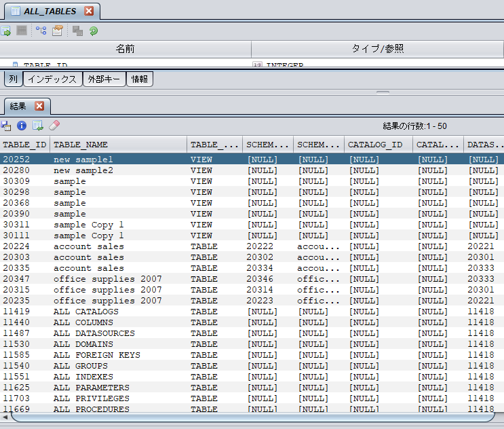Switch to the 外部キー tab
Screen dimensions: 504x429
(104, 79)
